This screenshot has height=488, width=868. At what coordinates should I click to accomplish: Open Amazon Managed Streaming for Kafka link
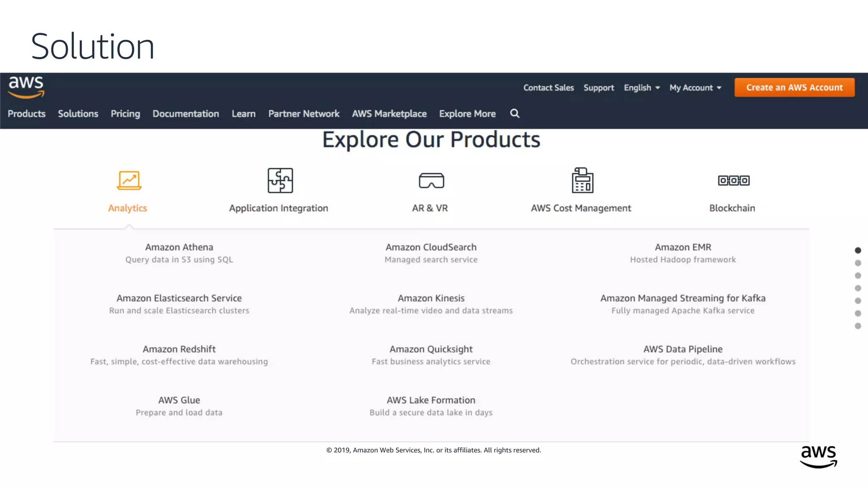click(683, 298)
